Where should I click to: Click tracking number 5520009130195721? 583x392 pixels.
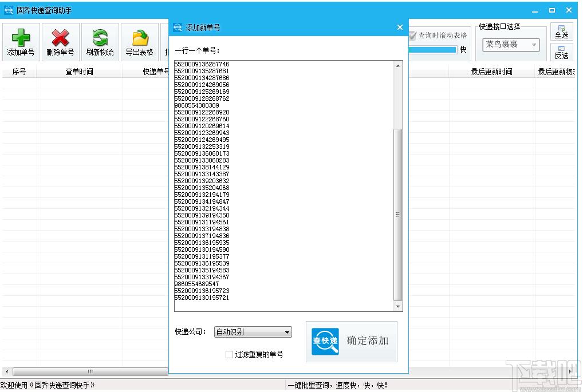pos(202,298)
